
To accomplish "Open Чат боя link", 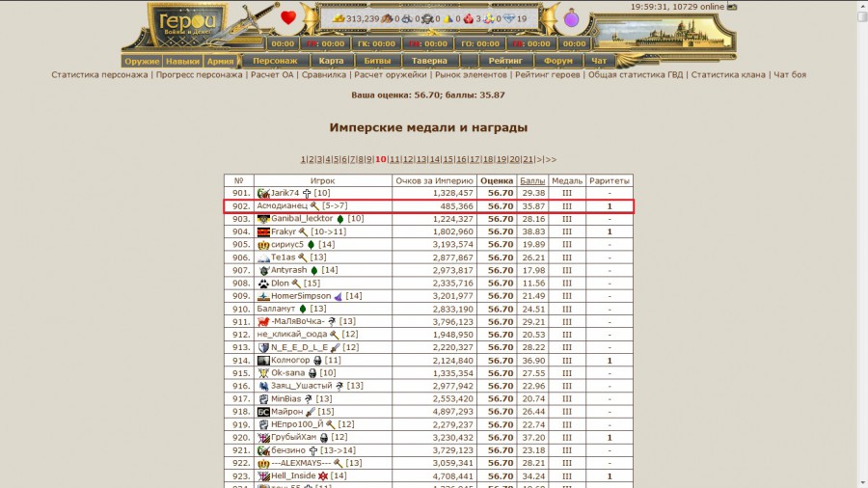I will point(790,74).
